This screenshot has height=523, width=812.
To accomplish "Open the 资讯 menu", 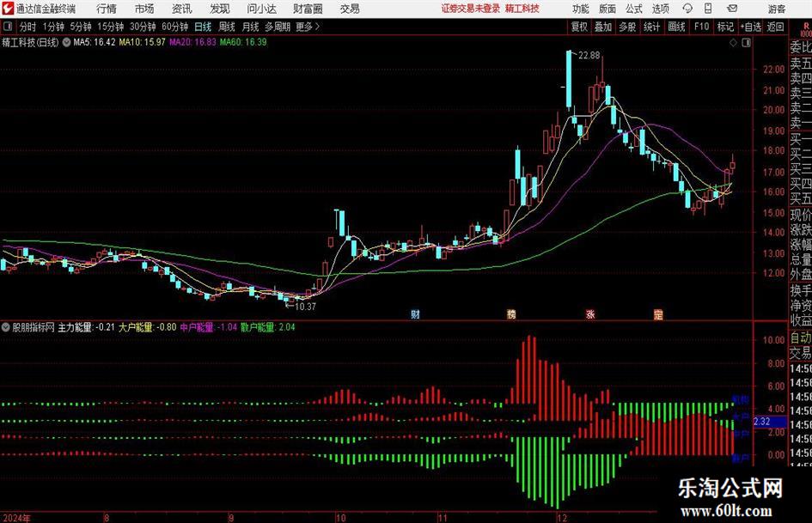I will [x=182, y=9].
